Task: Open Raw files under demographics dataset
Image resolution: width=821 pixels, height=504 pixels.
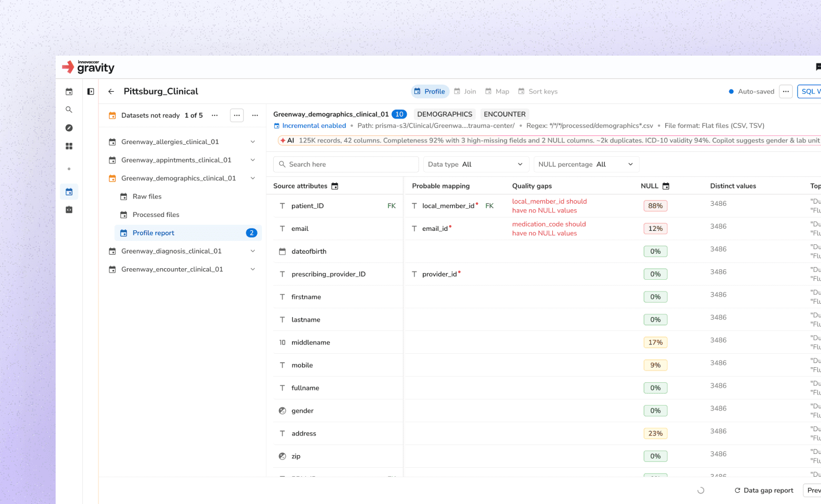Action: [x=147, y=197]
